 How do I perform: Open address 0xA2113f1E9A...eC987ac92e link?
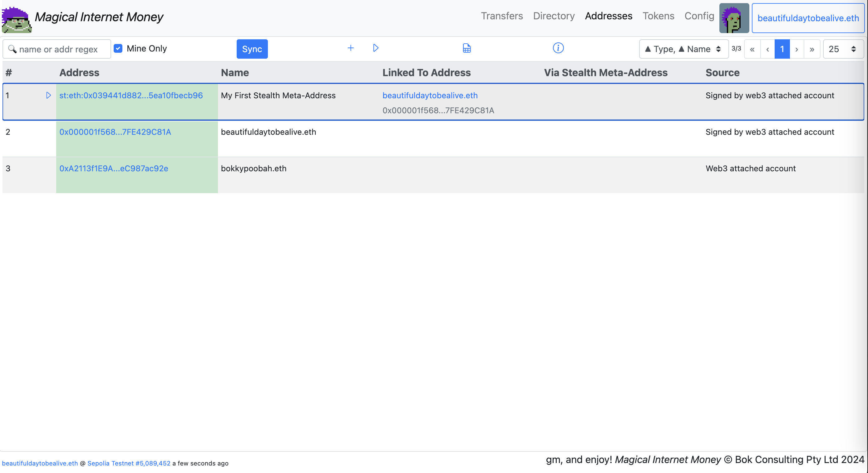coord(114,168)
